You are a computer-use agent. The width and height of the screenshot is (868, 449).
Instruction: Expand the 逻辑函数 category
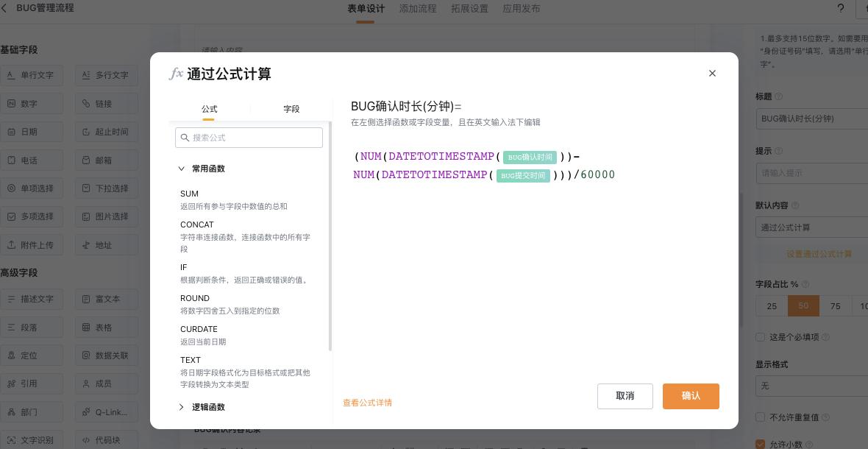[182, 407]
